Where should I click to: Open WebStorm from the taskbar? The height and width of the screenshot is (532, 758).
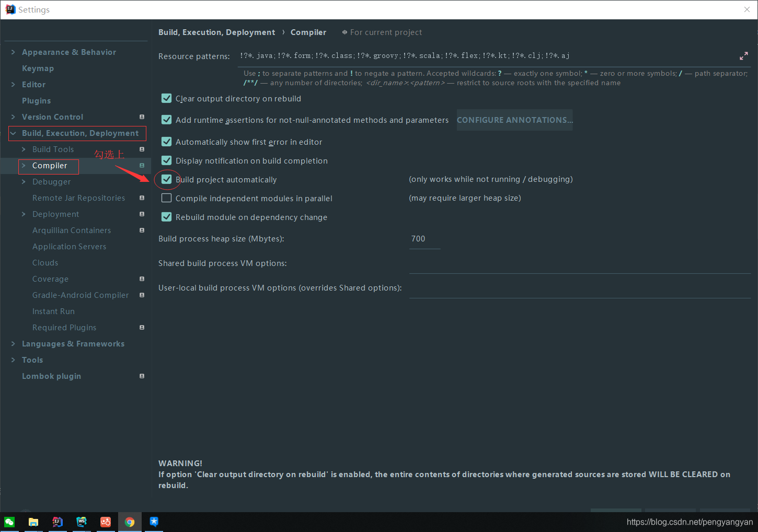(x=82, y=522)
